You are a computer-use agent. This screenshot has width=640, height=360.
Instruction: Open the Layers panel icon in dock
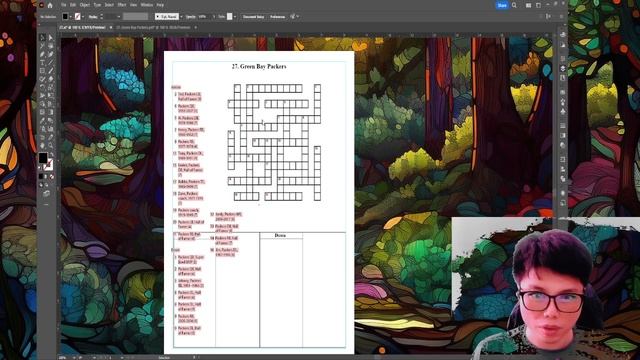563,68
